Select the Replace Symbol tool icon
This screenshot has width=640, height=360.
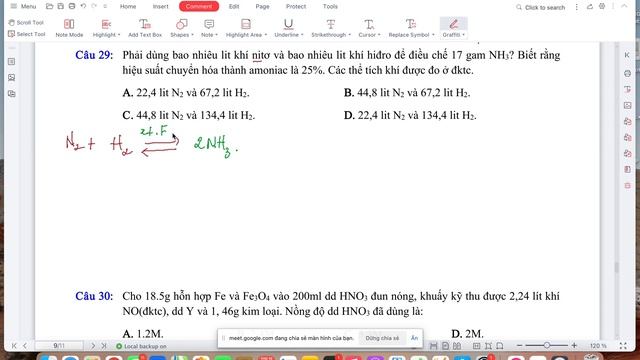click(x=411, y=24)
